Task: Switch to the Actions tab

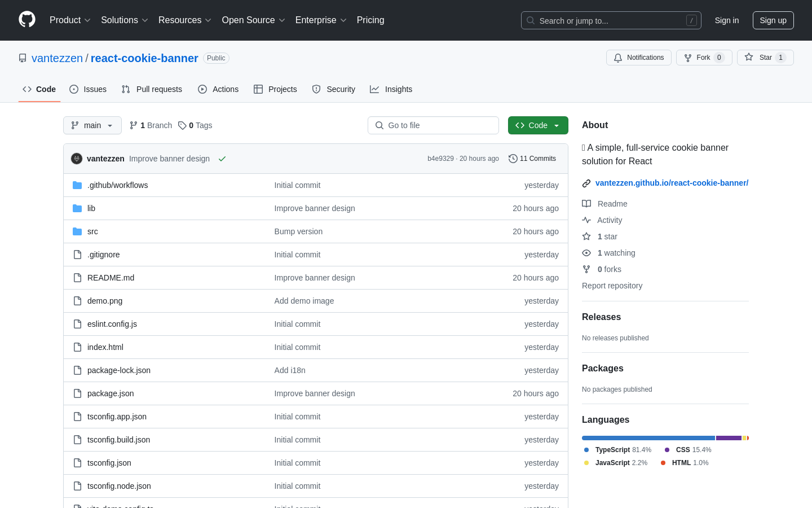Action: [218, 89]
